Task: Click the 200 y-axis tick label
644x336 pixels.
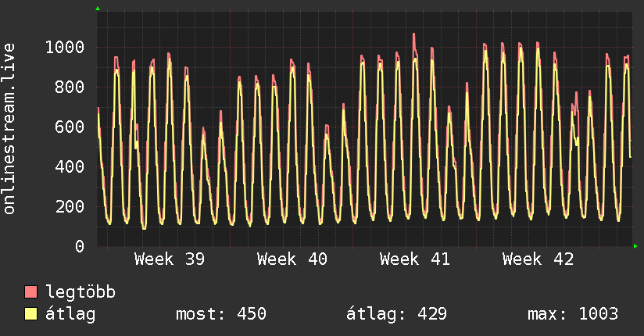Action: tap(70, 206)
